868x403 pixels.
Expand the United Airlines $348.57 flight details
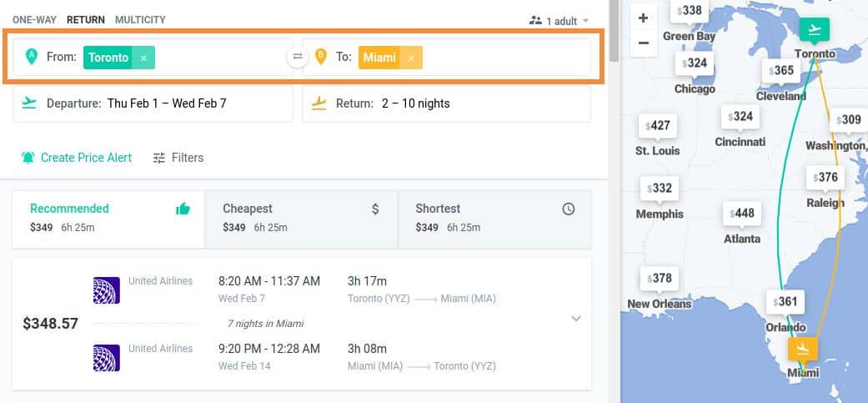pos(576,318)
